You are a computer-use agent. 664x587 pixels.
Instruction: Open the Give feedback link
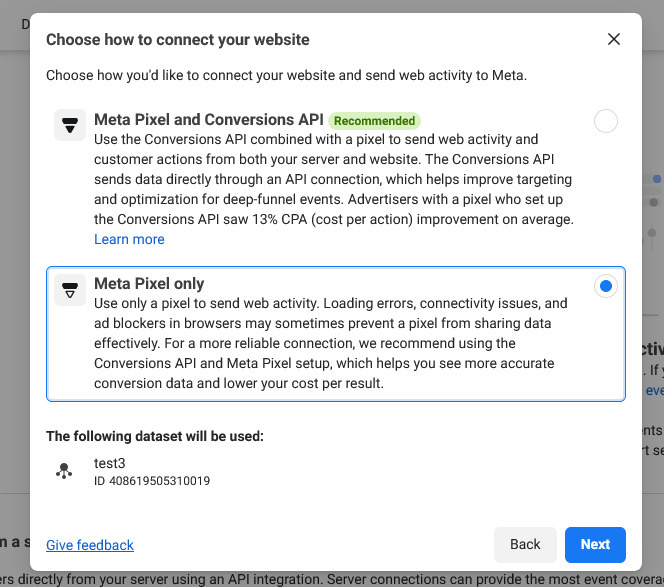90,545
